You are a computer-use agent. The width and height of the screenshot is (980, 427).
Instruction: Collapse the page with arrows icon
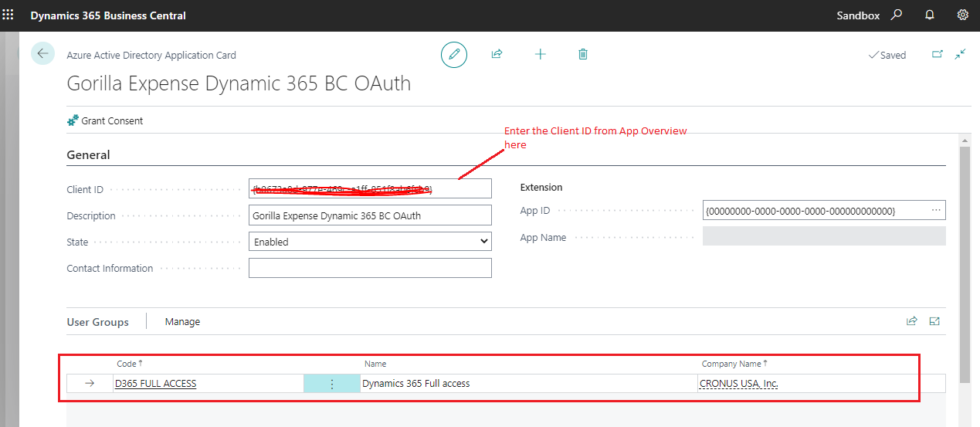960,54
